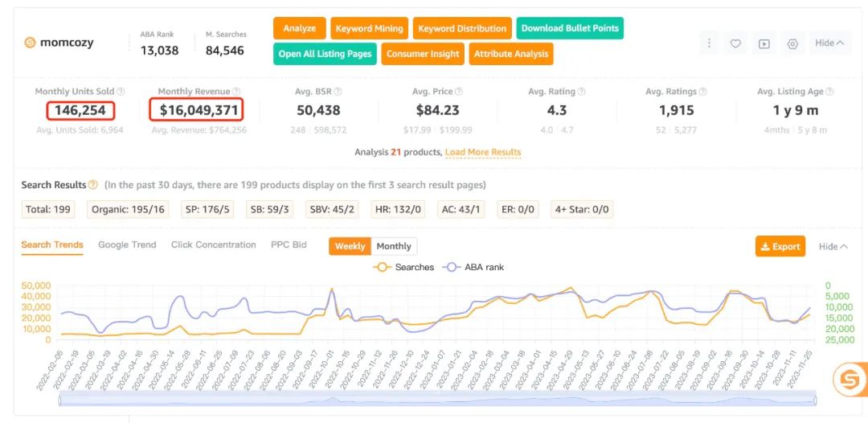Click the Monthly Units Sold value 146,254
This screenshot has height=423, width=868.
click(80, 110)
